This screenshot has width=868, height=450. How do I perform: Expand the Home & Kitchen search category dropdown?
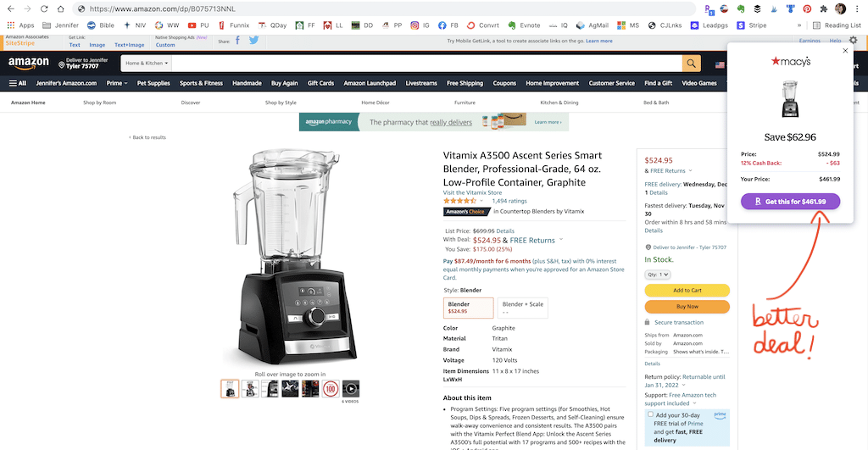pos(147,63)
